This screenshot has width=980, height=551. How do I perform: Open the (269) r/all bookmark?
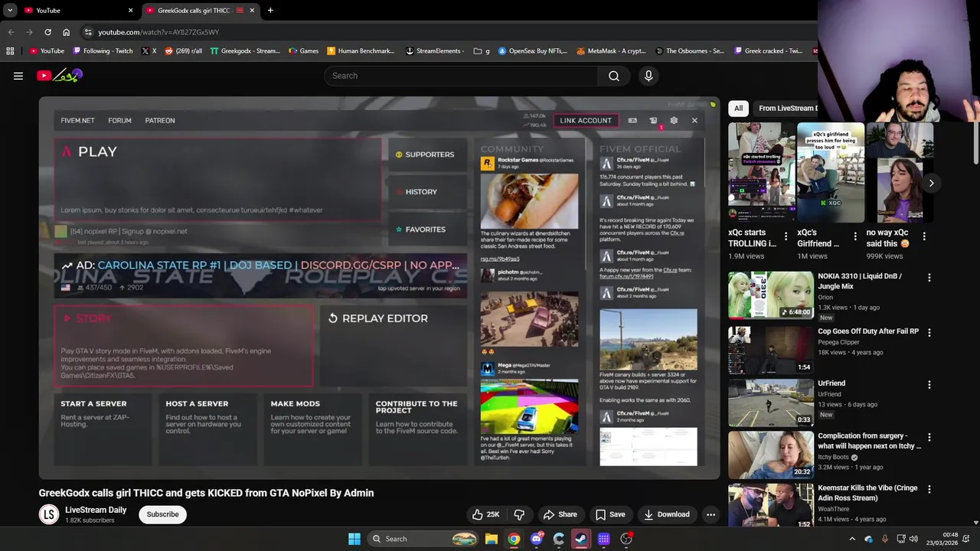point(184,51)
